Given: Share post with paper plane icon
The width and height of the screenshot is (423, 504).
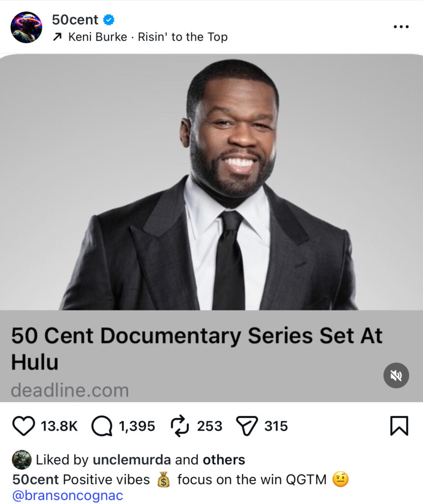Looking at the screenshot, I should pos(247,426).
